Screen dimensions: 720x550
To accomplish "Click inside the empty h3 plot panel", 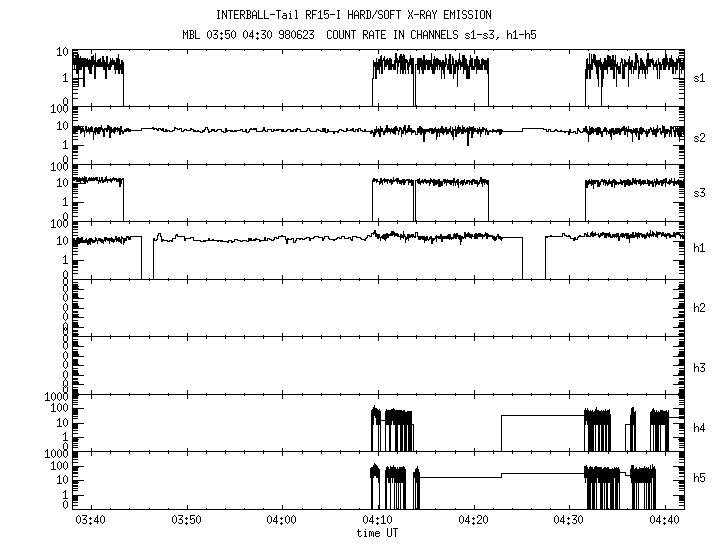I will (x=378, y=363).
